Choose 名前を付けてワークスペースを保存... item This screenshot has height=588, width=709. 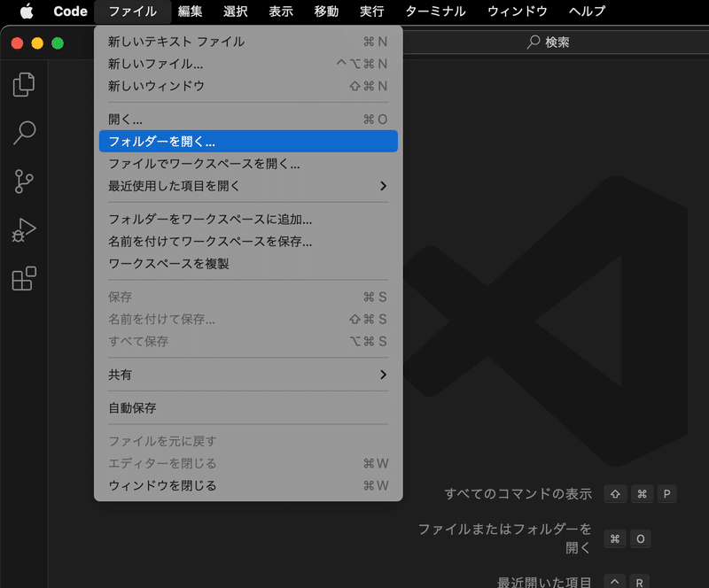pos(248,242)
